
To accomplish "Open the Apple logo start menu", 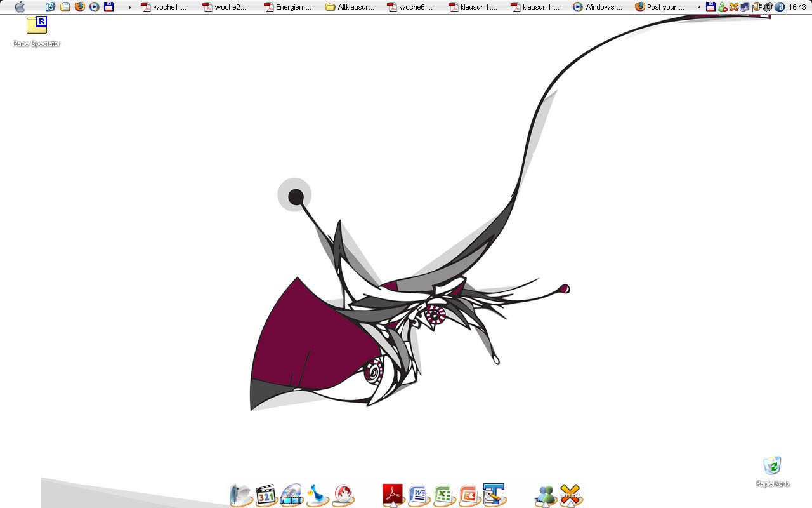I will tap(20, 7).
